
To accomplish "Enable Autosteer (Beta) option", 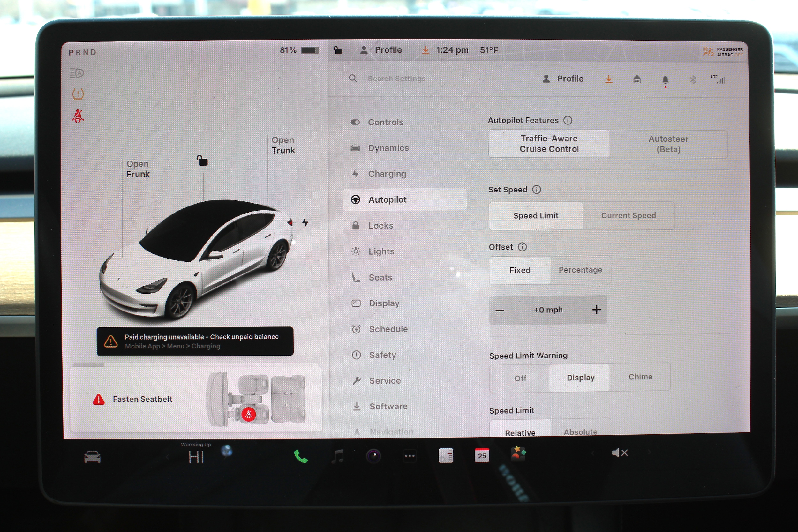I will click(668, 144).
